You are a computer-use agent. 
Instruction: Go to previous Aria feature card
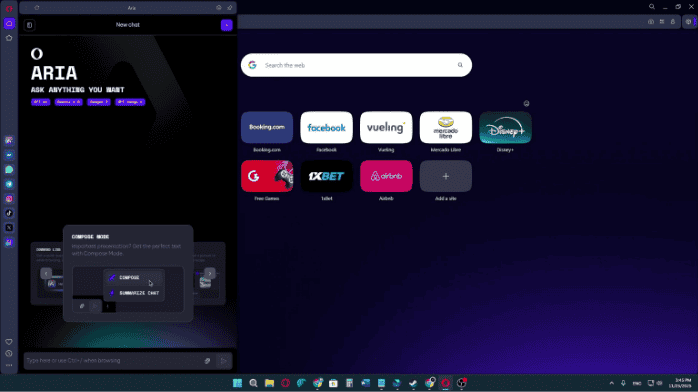[46, 273]
